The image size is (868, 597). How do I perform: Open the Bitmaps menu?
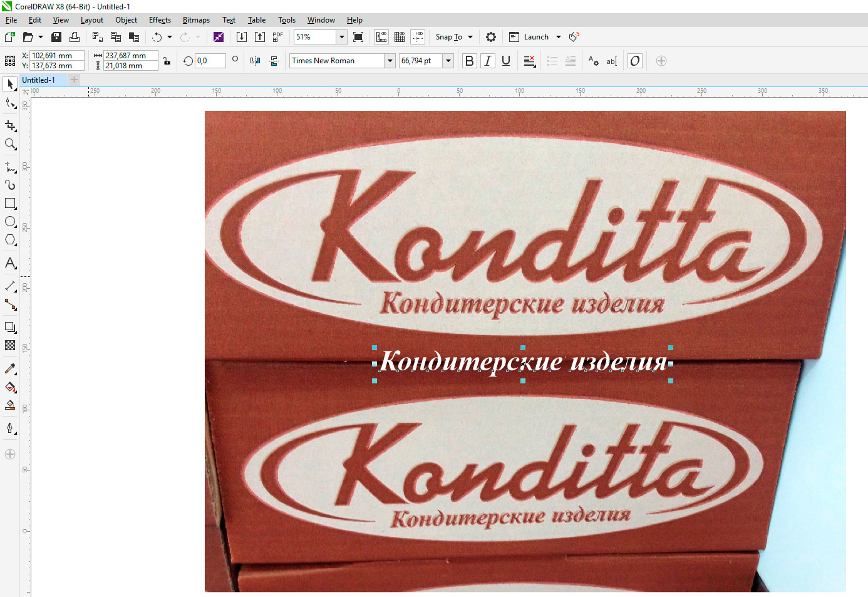196,20
